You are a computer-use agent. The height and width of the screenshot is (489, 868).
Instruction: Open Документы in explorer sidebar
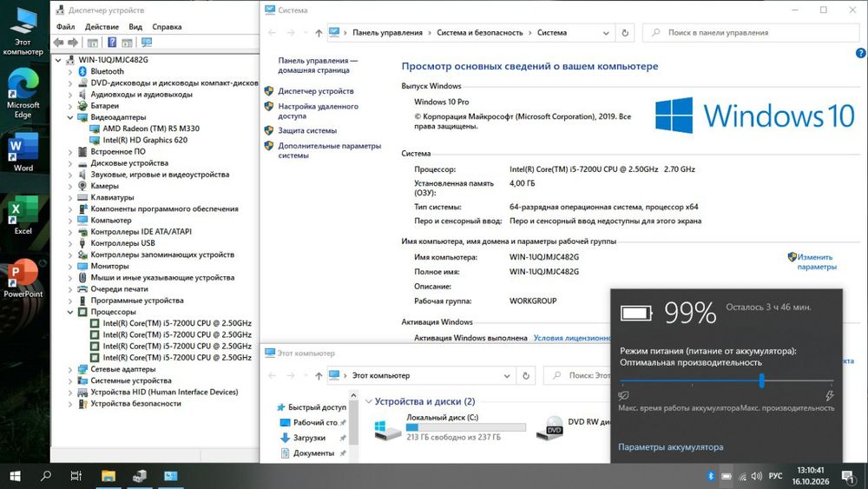tap(314, 453)
